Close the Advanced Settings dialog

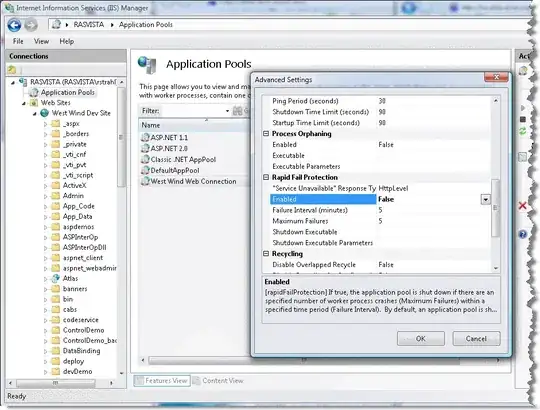click(x=496, y=77)
